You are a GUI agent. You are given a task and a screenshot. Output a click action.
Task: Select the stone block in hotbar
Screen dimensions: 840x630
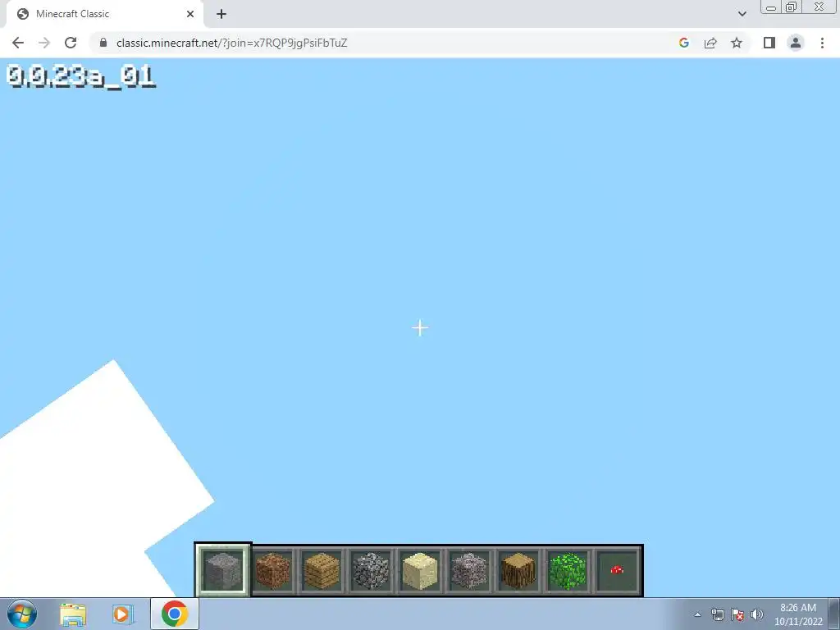click(223, 570)
